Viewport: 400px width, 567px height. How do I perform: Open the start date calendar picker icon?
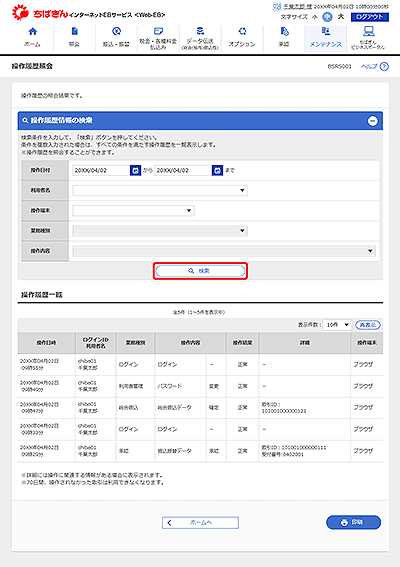pos(135,170)
